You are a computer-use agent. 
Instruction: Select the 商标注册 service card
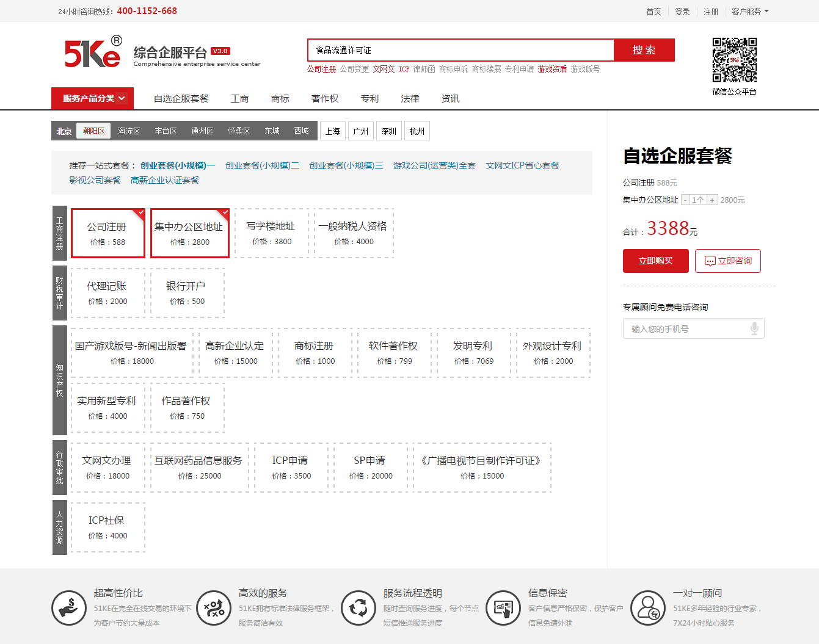click(315, 353)
